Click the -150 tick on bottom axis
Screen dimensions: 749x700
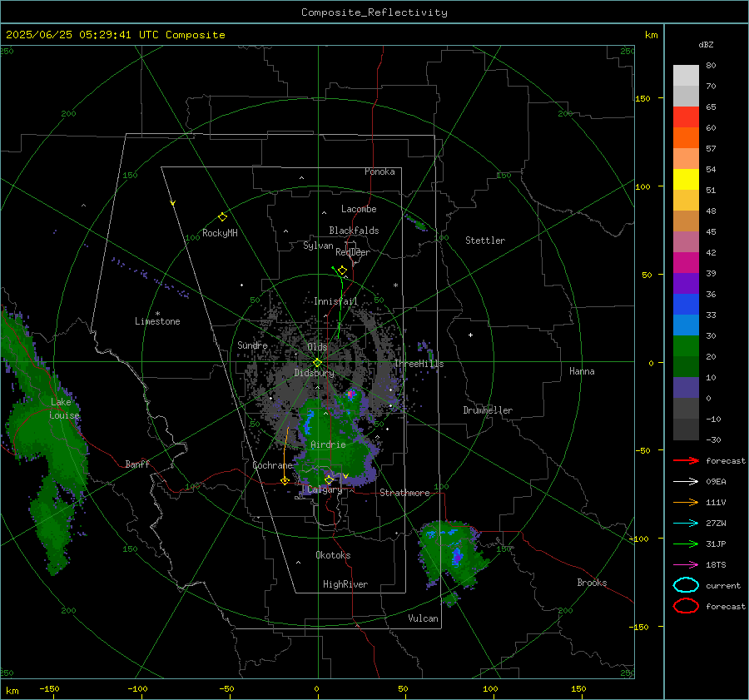pos(49,688)
